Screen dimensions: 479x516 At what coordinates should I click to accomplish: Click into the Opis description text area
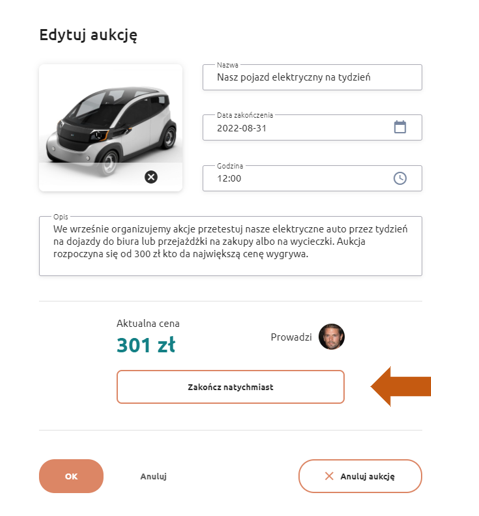coord(230,246)
